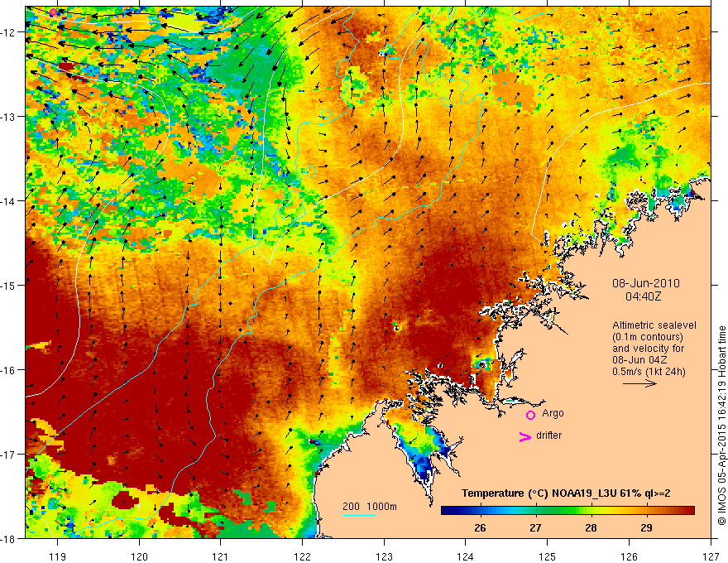Click the color bar label 28
Screen dimensions: 728x563
(591, 527)
